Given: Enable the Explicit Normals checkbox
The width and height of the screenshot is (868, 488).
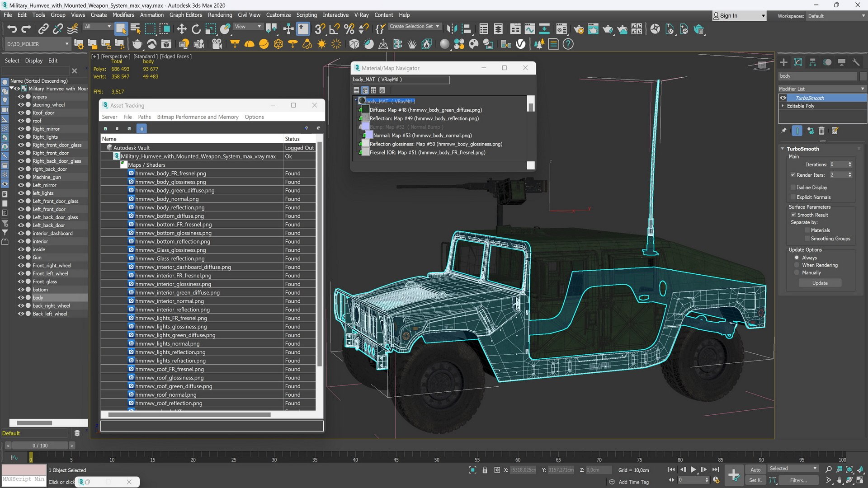Looking at the screenshot, I should pos(793,197).
